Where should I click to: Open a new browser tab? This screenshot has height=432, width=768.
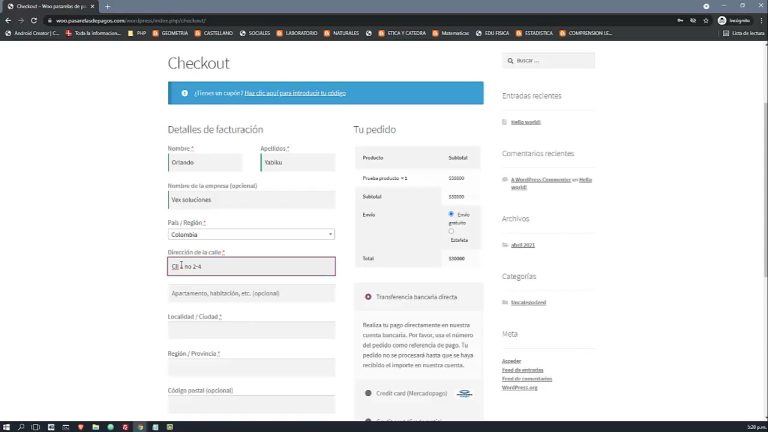click(108, 6)
